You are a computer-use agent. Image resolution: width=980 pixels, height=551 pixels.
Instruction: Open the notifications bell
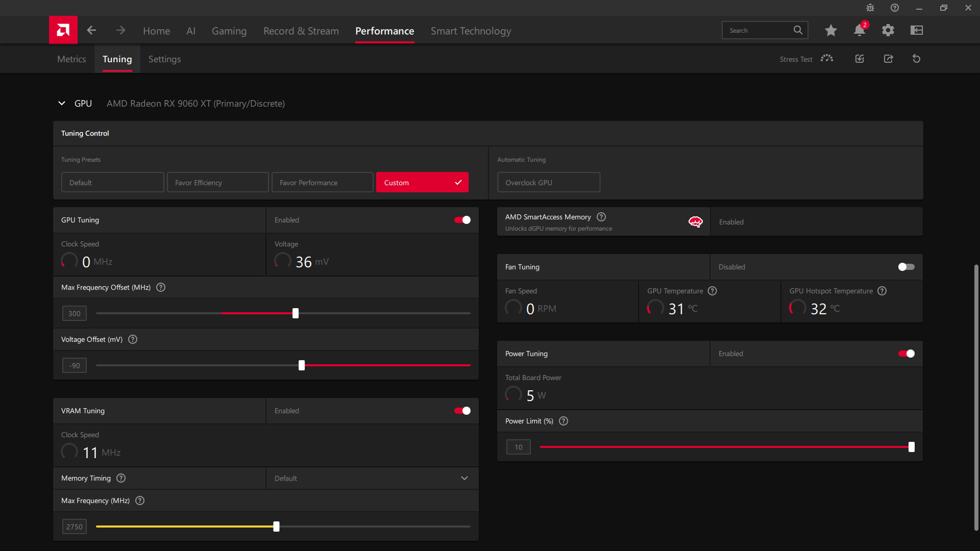click(x=860, y=30)
